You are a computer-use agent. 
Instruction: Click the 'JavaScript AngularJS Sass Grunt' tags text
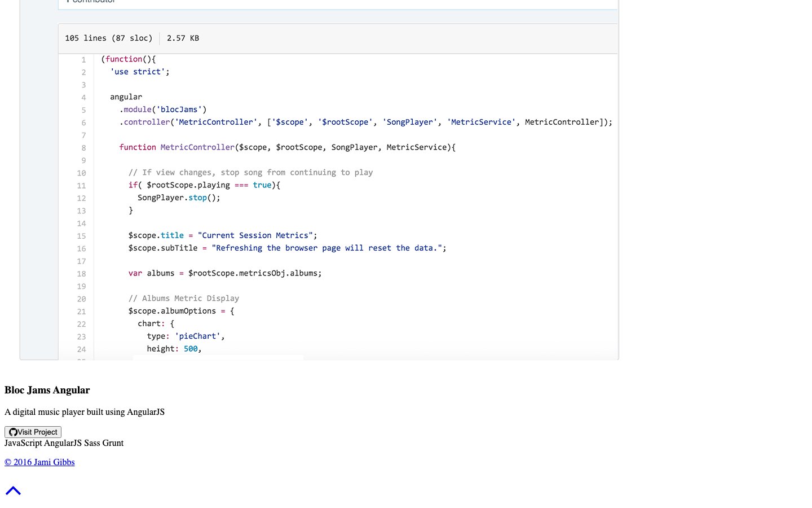click(x=64, y=443)
